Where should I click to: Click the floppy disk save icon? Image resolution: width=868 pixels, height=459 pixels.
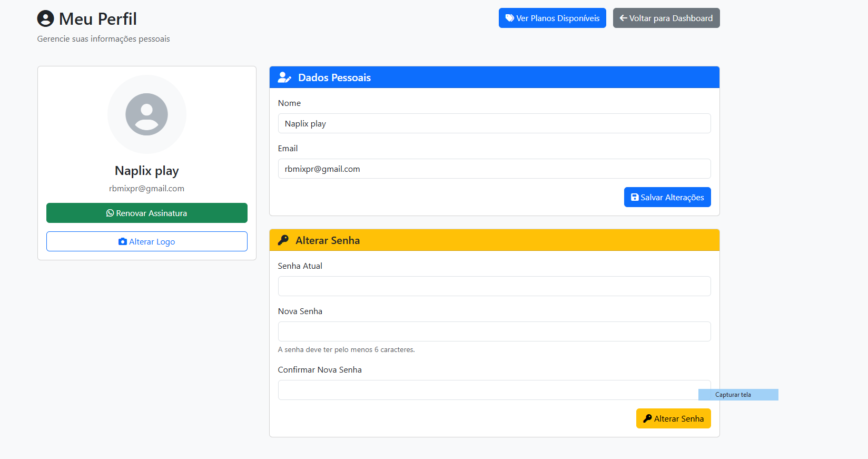[635, 197]
